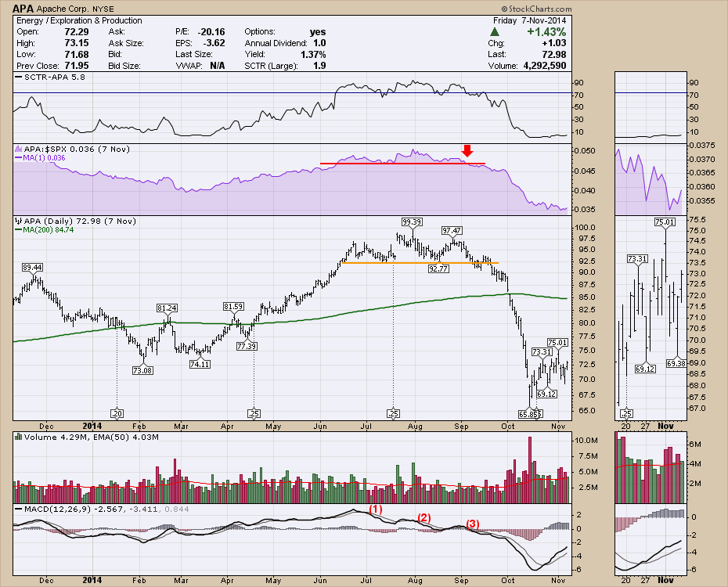Click the Apache Corp. company name
Viewport: 728px width, 587px height.
[x=63, y=9]
